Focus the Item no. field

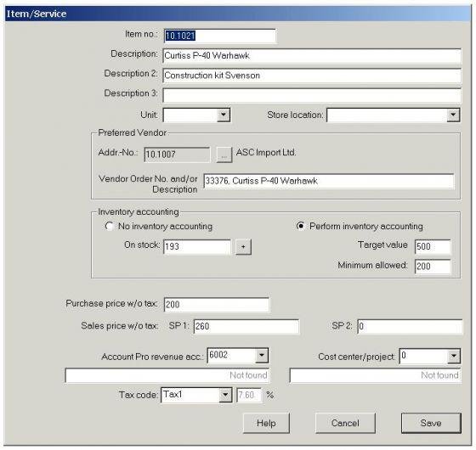[x=220, y=36]
